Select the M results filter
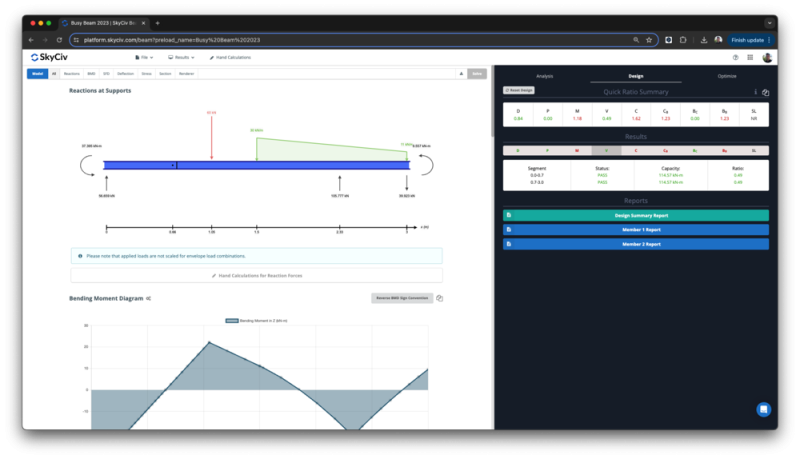 click(x=577, y=151)
